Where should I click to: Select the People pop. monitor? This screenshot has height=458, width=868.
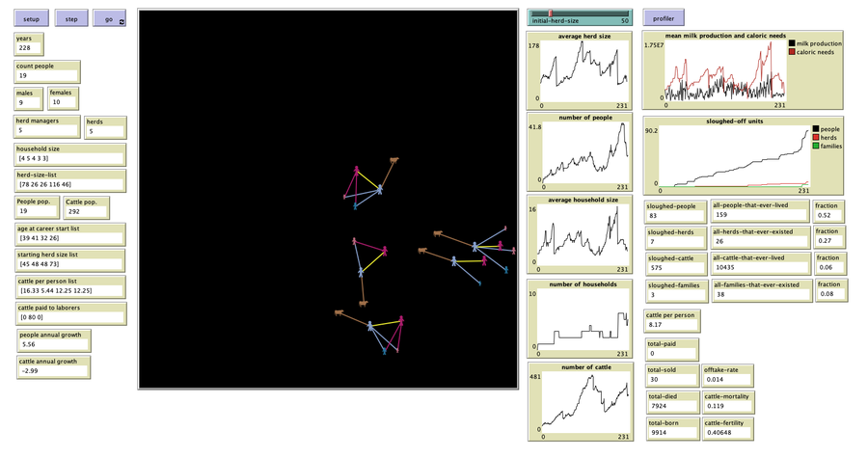click(x=37, y=207)
